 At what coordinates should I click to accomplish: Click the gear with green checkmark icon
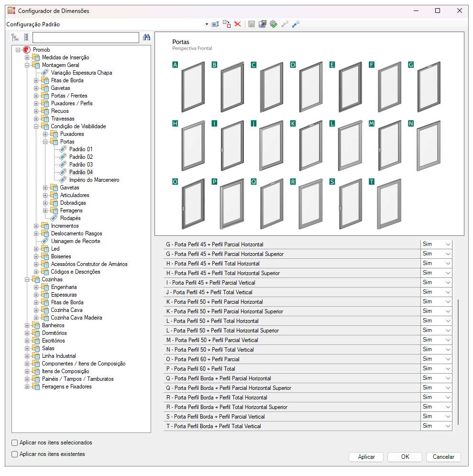[274, 24]
